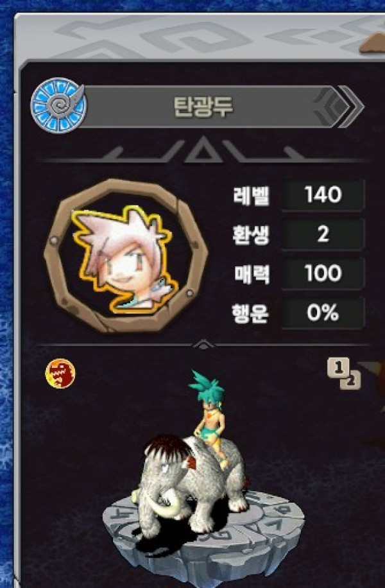The width and height of the screenshot is (385, 588).
Task: Click the 행운 value field showing 0%
Action: point(323,313)
